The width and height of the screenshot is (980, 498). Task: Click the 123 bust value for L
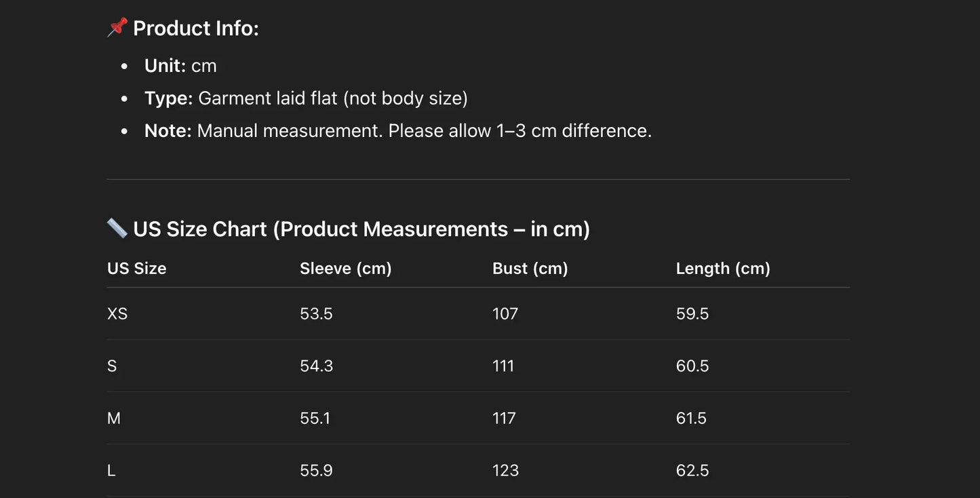tap(505, 471)
